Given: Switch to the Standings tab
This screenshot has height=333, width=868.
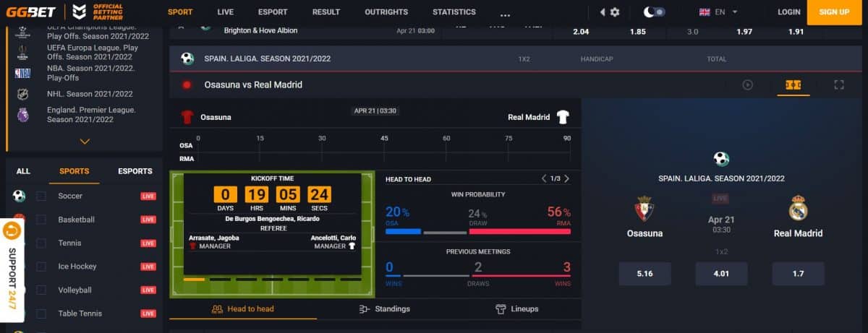Looking at the screenshot, I should pyautogui.click(x=385, y=308).
